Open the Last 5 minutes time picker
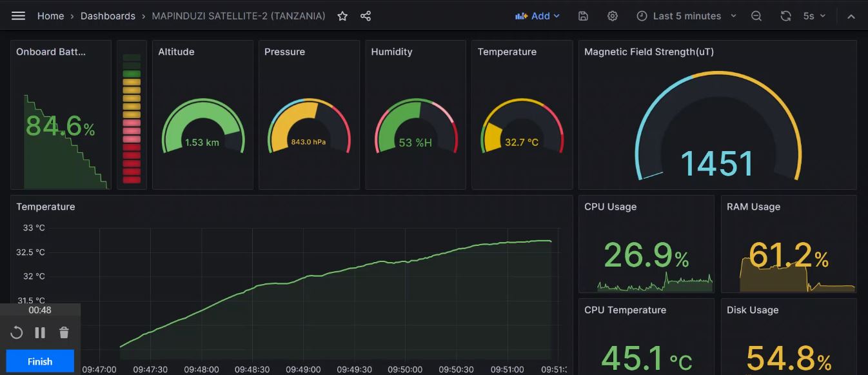Screen dimensions: 868x375 coord(686,16)
